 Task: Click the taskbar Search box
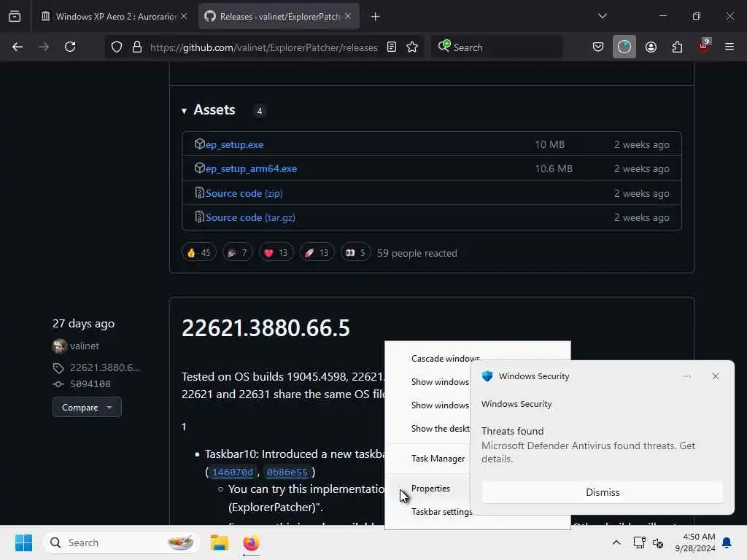(122, 542)
